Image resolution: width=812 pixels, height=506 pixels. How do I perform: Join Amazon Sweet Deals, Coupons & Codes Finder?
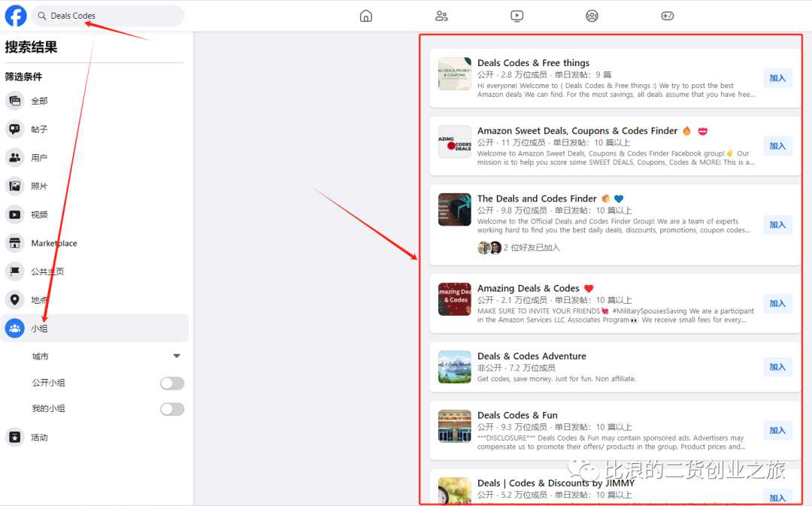[x=777, y=146]
